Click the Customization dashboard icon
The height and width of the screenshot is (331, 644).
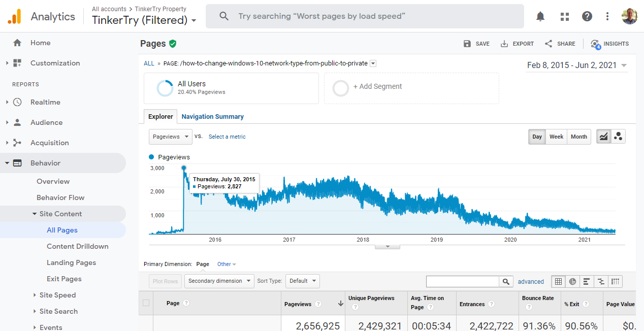pyautogui.click(x=17, y=63)
